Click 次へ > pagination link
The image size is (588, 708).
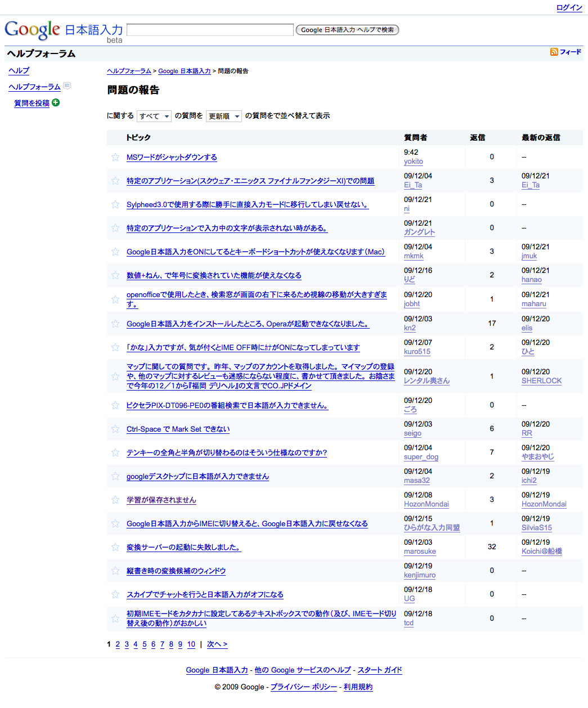click(217, 644)
